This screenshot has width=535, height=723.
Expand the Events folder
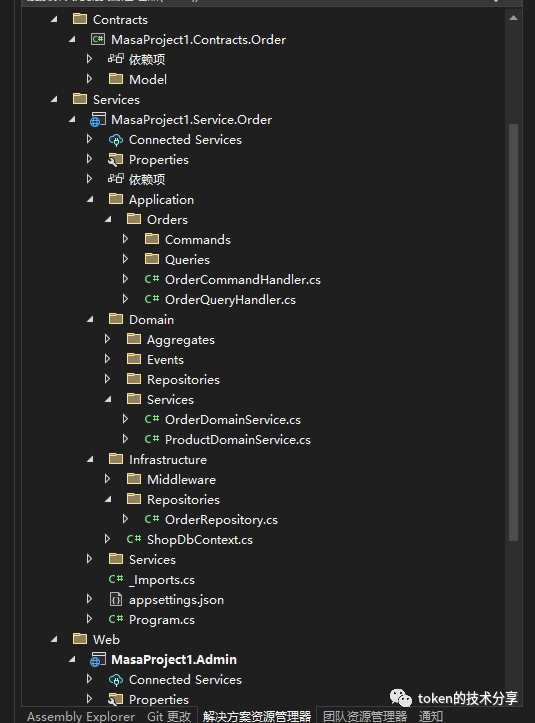pos(107,359)
